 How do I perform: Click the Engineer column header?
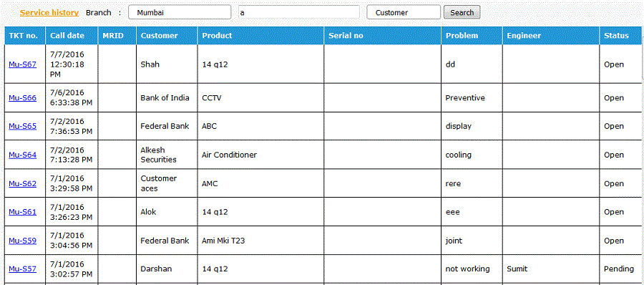(x=551, y=35)
